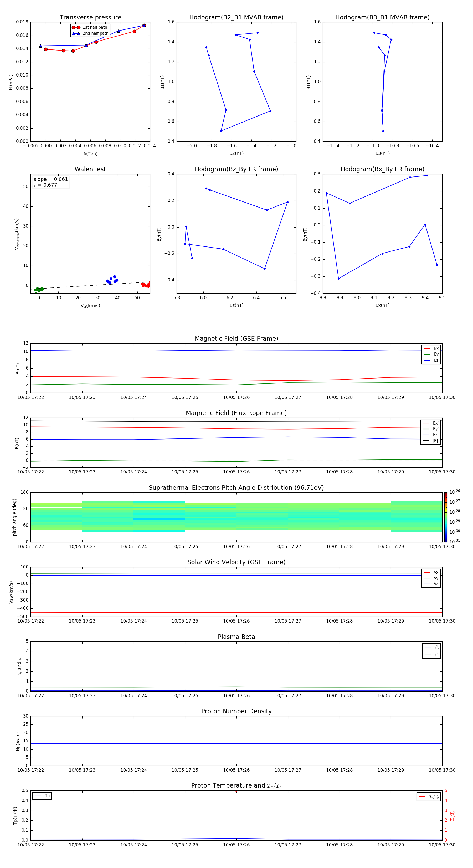
Task: Click the 'Te/Tp' legend entry
Action: [x=429, y=796]
